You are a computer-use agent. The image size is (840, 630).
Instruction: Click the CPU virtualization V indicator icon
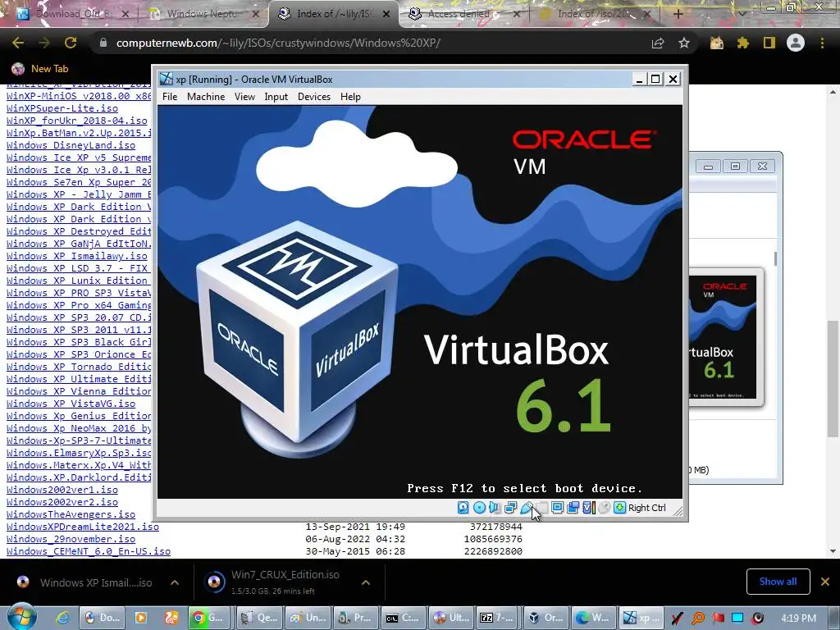pos(589,507)
